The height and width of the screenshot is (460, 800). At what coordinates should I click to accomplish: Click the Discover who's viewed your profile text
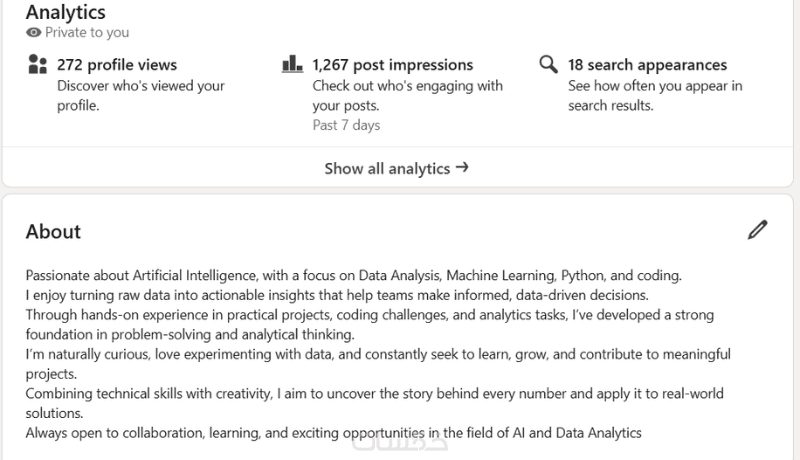tap(140, 95)
